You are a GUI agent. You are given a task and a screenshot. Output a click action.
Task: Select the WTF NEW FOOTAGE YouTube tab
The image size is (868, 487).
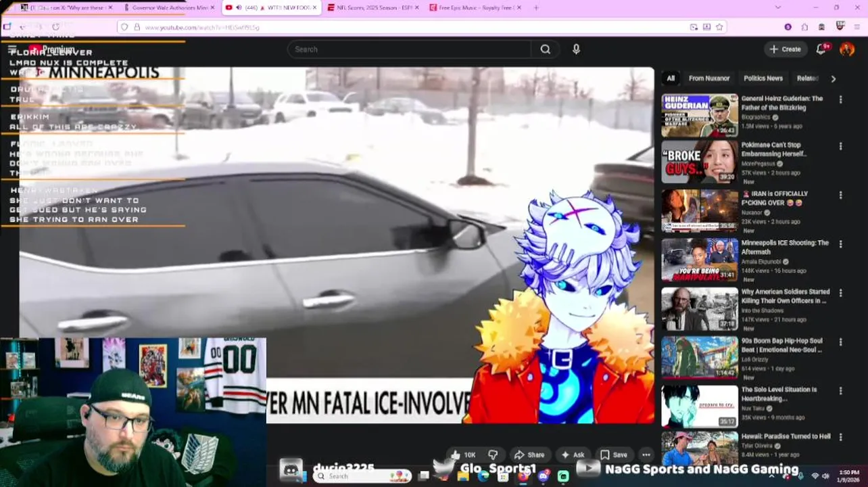coord(271,7)
